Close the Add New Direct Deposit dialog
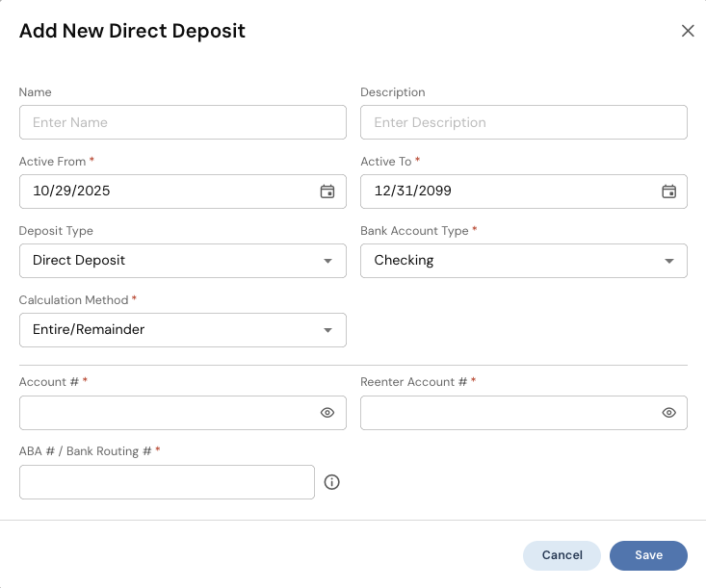The width and height of the screenshot is (706, 588). (688, 31)
